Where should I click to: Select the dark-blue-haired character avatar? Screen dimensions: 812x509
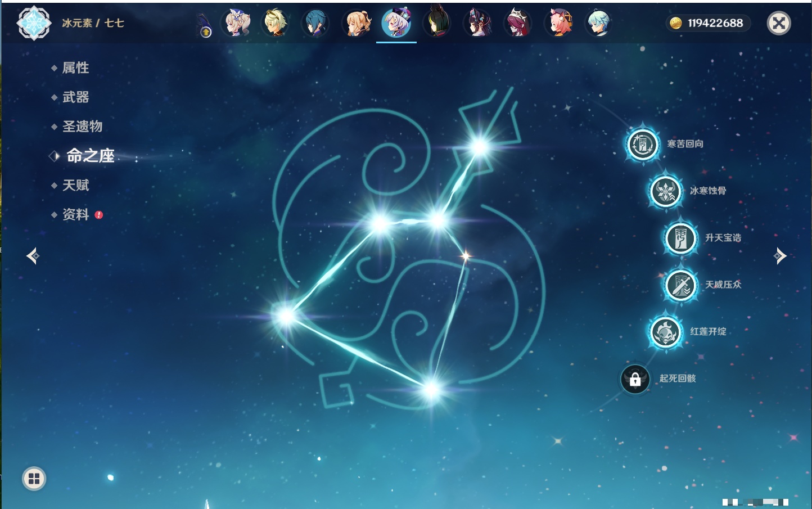click(x=315, y=23)
